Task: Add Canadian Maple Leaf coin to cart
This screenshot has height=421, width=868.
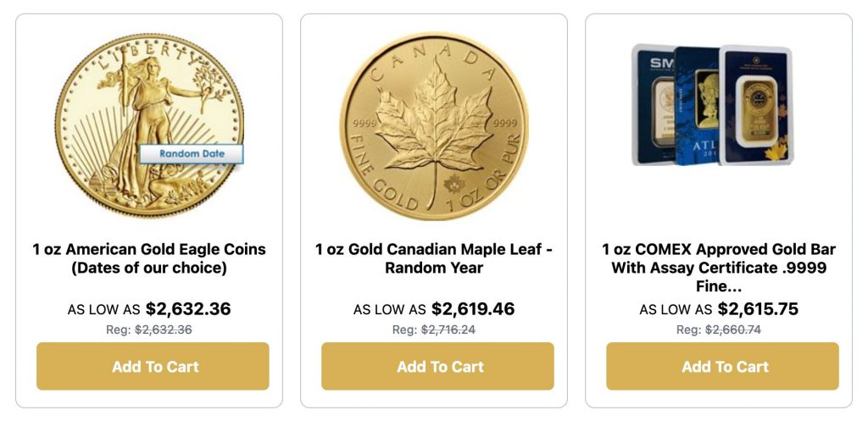Action: 437,367
